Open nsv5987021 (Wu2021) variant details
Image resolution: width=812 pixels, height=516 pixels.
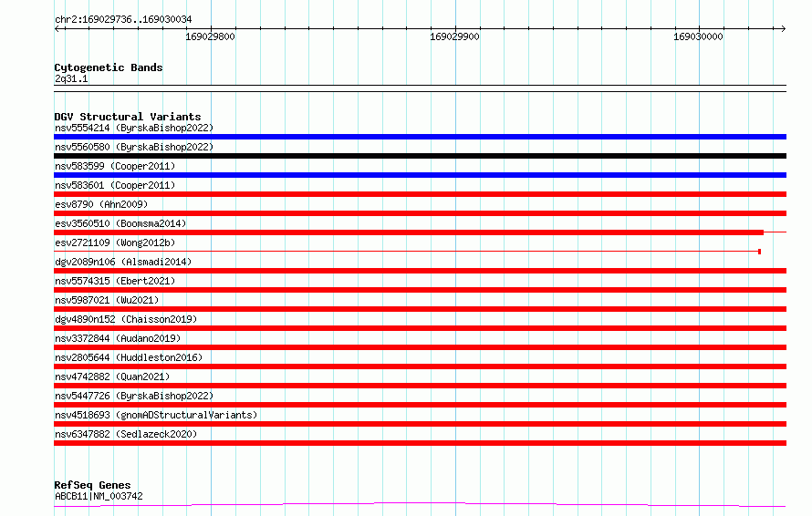point(107,300)
